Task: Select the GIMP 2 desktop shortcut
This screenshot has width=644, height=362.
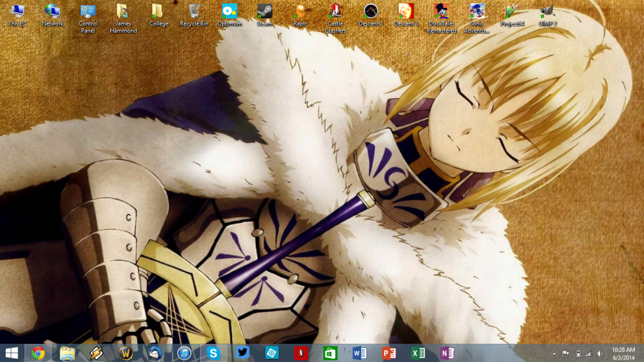Action: (x=548, y=15)
